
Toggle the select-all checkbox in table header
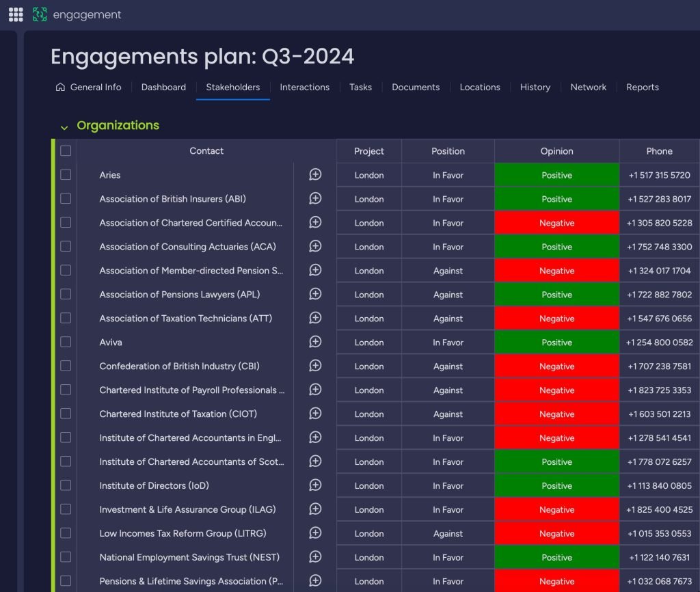[66, 151]
